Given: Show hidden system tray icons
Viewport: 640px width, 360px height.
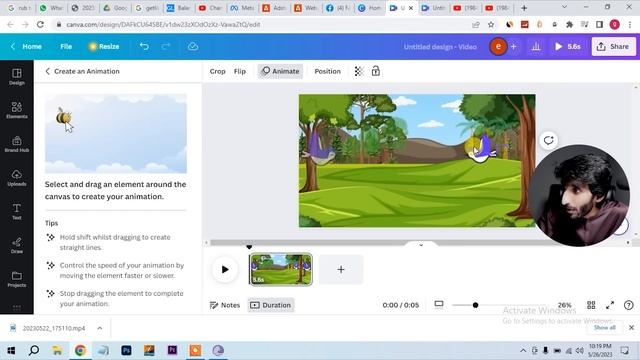Looking at the screenshot, I should pyautogui.click(x=523, y=351).
